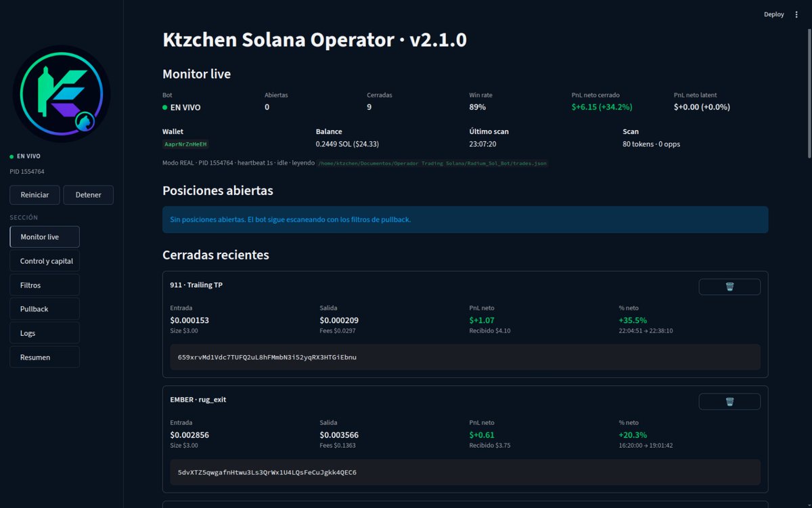The width and height of the screenshot is (812, 508).
Task: Click the PnL neto cerrado value $+6.15 (+34.2%)
Action: tap(602, 107)
